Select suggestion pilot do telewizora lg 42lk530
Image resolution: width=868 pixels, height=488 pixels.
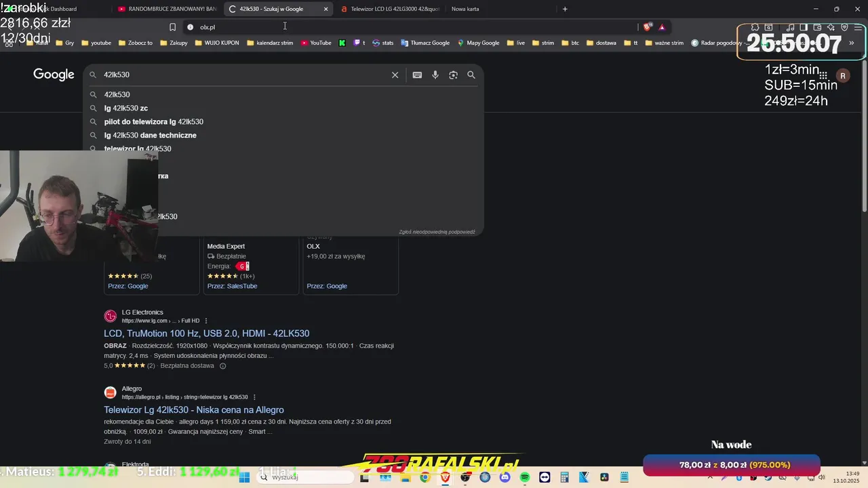pos(154,122)
